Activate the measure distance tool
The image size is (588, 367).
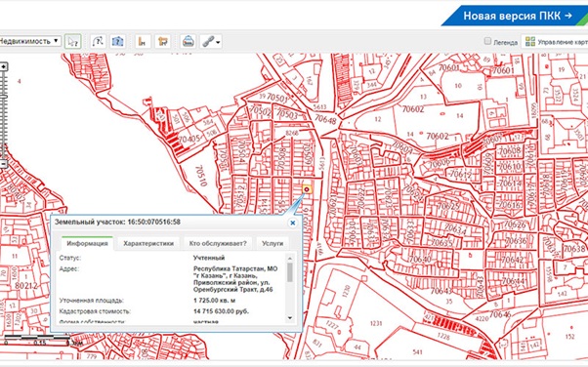[143, 41]
